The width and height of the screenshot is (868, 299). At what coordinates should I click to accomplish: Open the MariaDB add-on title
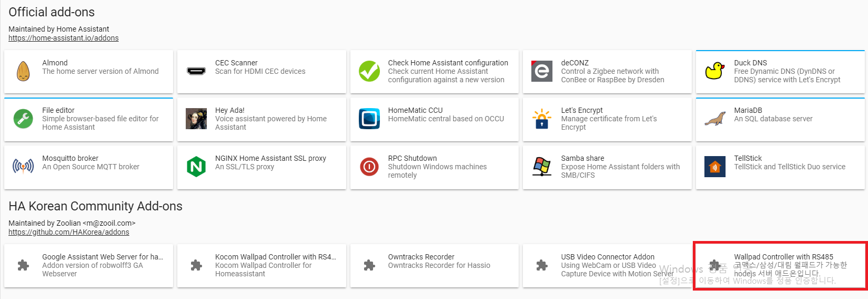(748, 110)
